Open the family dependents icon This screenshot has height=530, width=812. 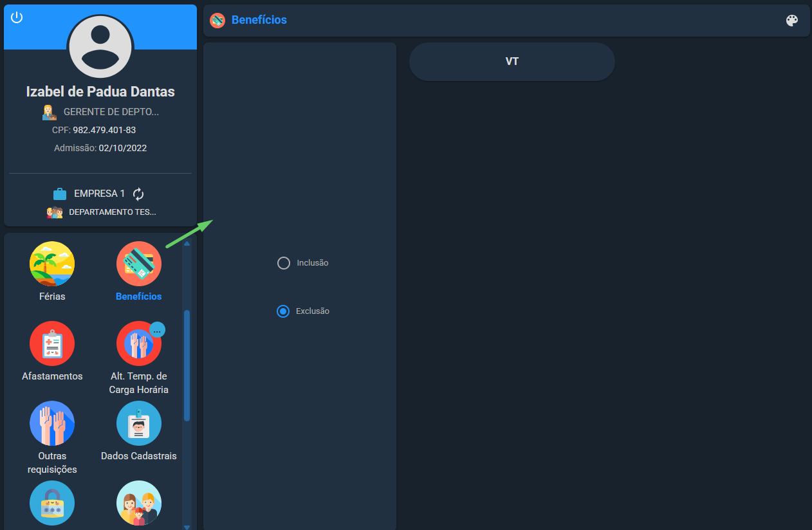[x=139, y=503]
